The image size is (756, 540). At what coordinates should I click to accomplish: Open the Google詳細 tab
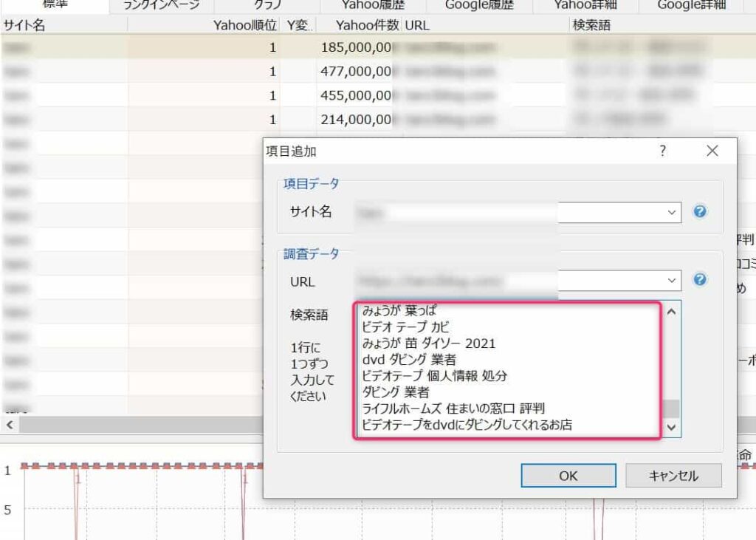click(691, 5)
